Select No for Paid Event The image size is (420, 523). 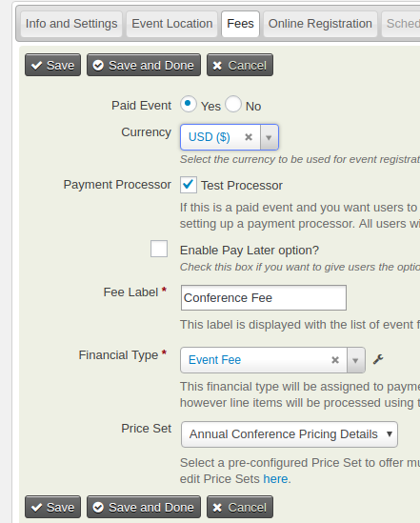coord(233,104)
